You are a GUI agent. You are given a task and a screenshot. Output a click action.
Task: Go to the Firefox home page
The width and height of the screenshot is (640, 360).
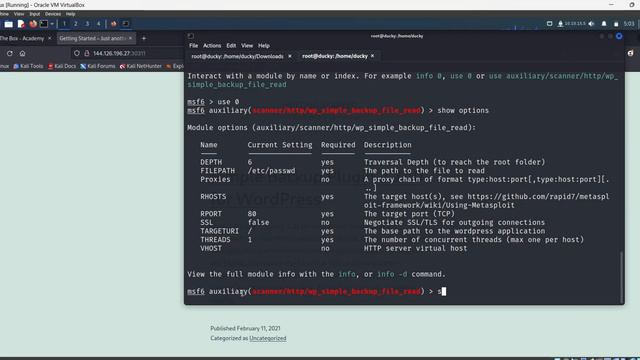coord(22,53)
